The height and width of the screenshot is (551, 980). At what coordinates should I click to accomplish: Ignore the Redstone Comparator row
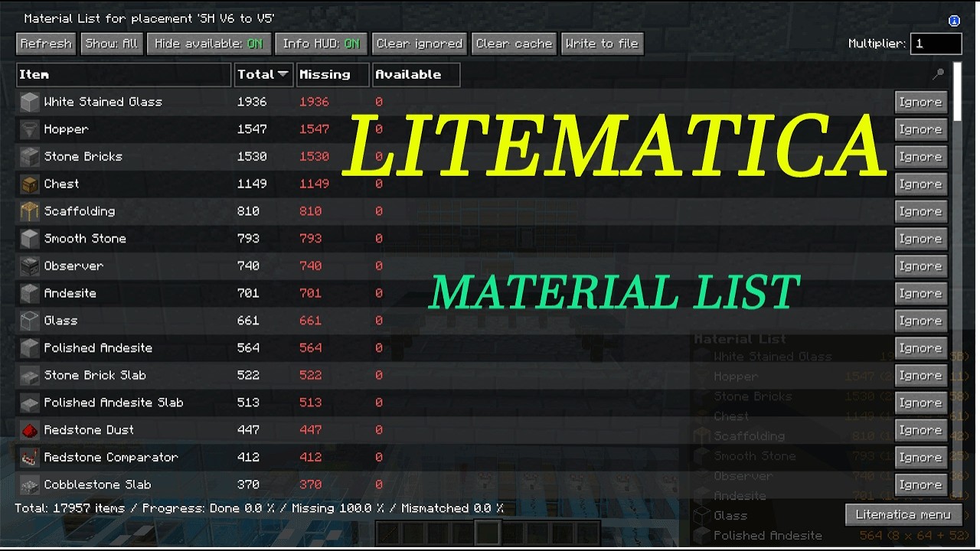(921, 458)
